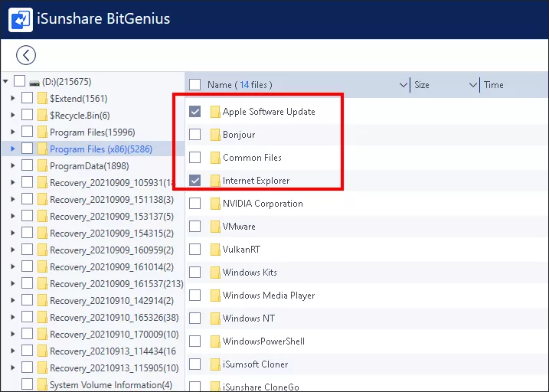Expand the Program Files(15996) tree node

click(x=13, y=132)
